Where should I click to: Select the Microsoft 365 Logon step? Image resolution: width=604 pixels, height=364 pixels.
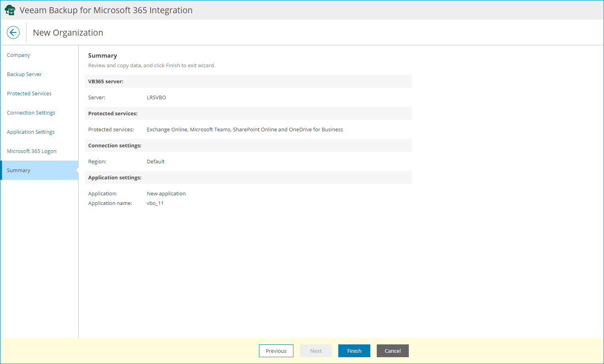tap(32, 151)
